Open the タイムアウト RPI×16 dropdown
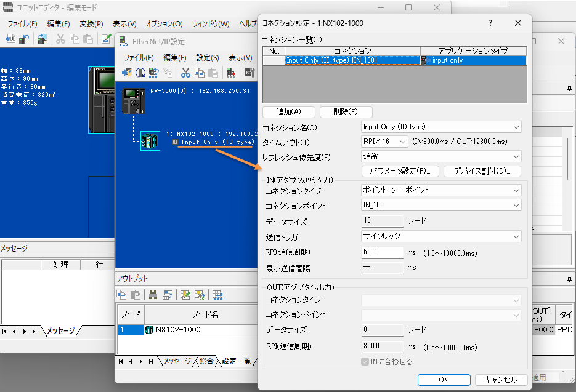Image resolution: width=576 pixels, height=392 pixels. point(384,142)
